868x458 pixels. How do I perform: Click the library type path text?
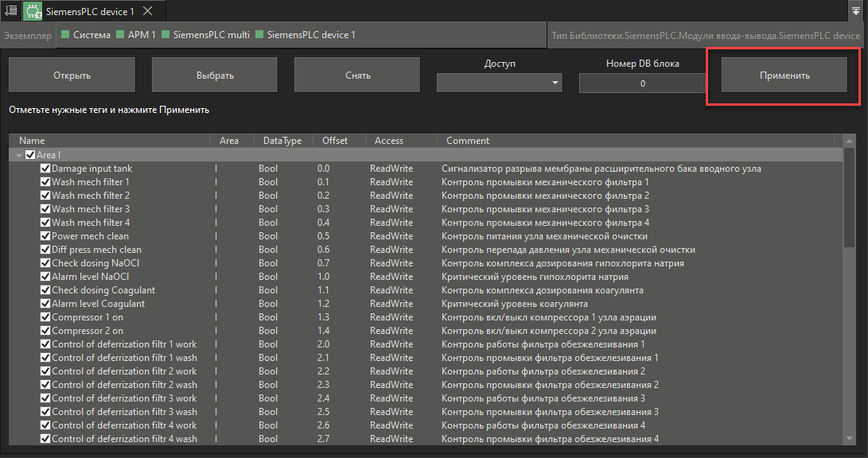pos(706,36)
